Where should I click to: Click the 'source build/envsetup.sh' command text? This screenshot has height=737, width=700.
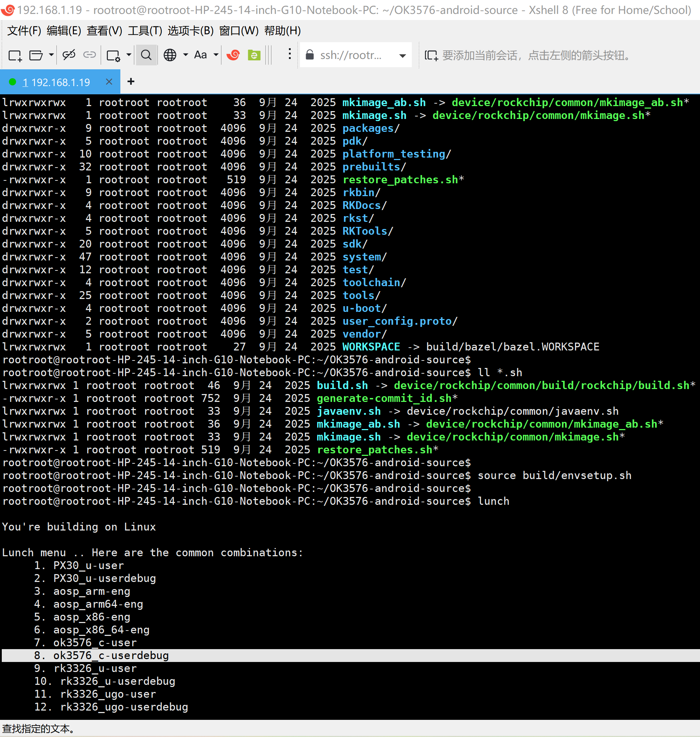[555, 475]
